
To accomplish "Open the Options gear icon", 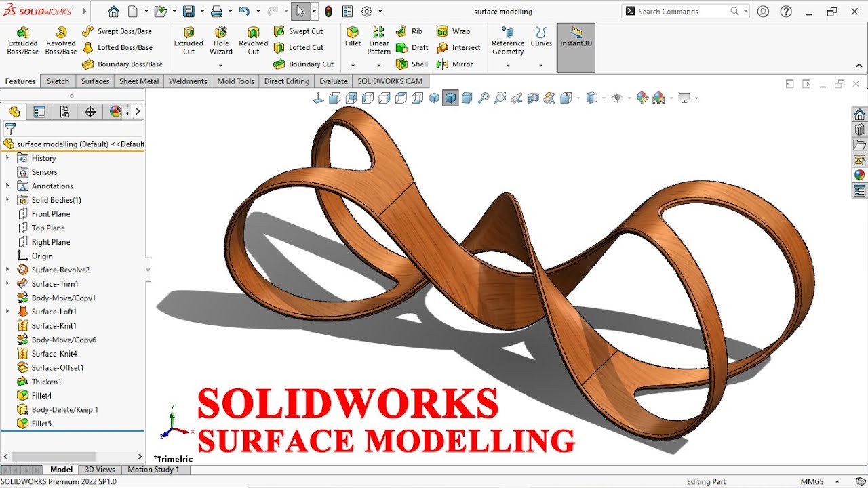I will pos(367,12).
